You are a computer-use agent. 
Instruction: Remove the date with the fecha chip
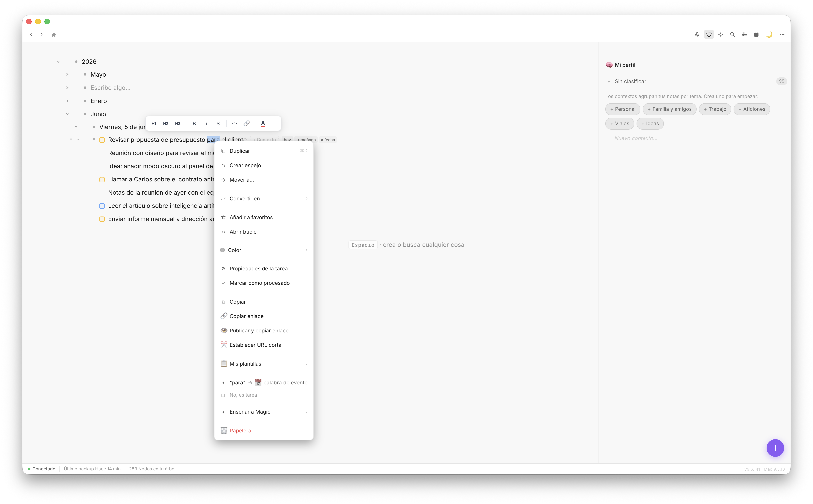(x=328, y=140)
